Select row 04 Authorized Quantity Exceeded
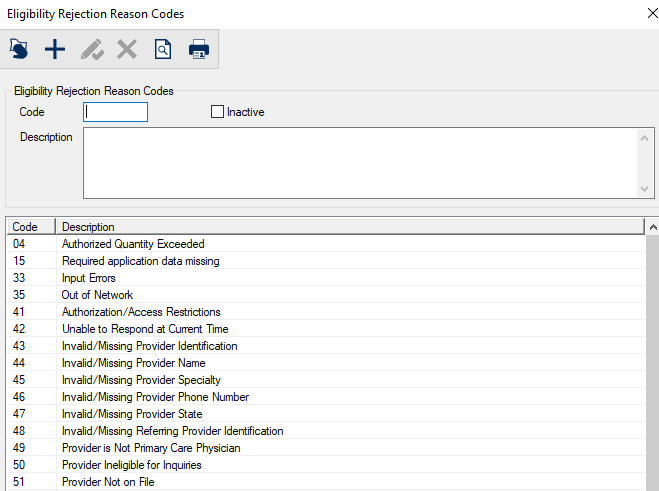 tap(133, 244)
